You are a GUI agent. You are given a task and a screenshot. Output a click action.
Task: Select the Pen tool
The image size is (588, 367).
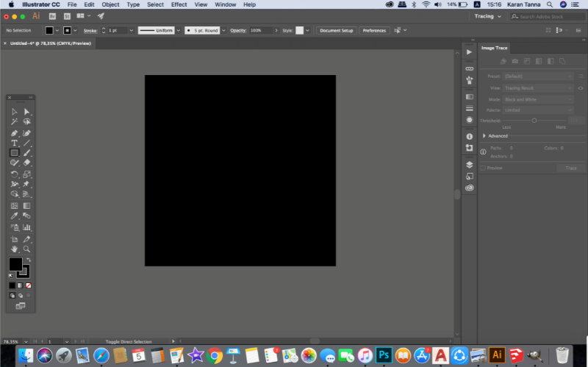[14, 133]
